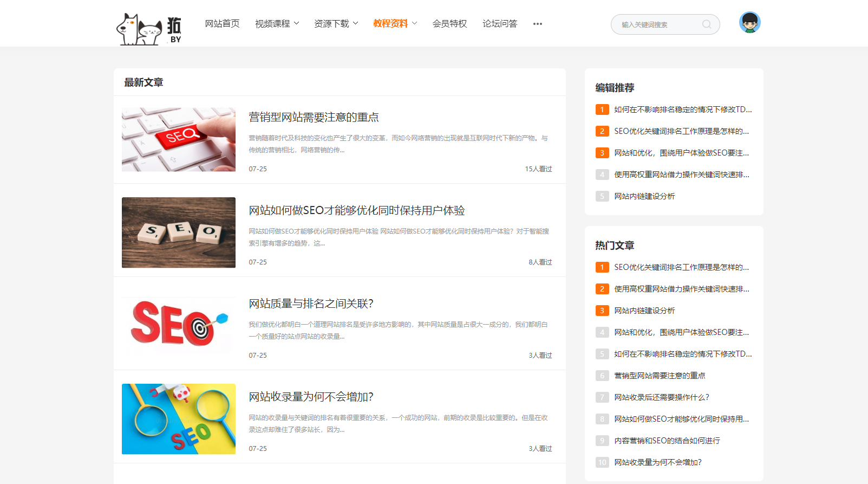Viewport: 868px width, 484px height.
Task: Click the 热门文章 section heading
Action: coord(615,246)
